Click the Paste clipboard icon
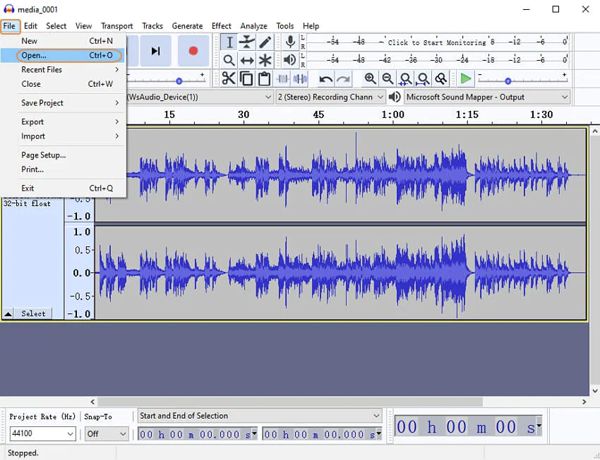Screen dimensions: 600x460 click(264, 79)
